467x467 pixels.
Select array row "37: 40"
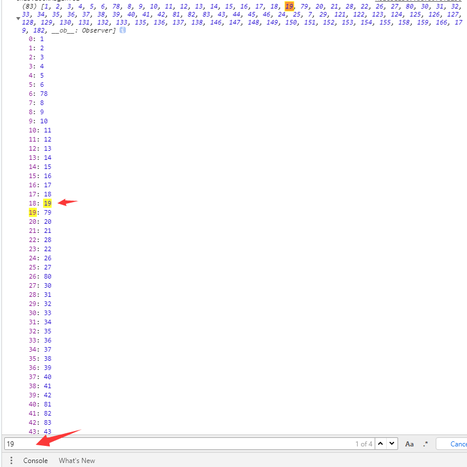click(40, 377)
